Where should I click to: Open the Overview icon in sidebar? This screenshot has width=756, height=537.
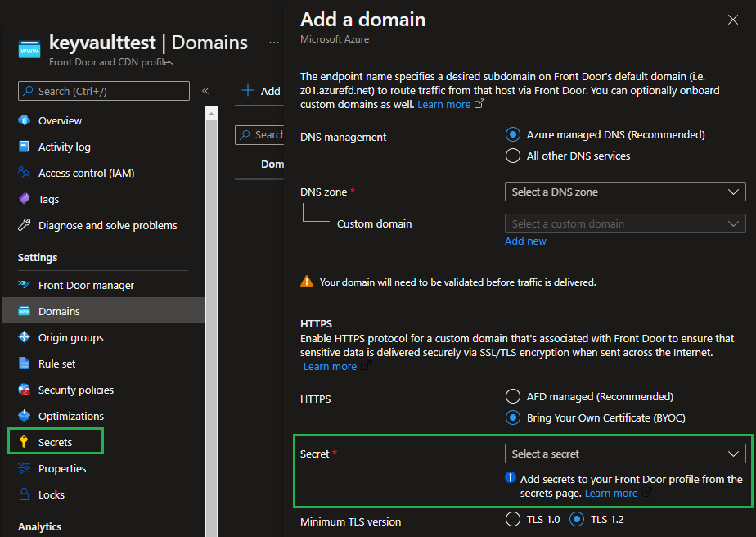click(24, 120)
